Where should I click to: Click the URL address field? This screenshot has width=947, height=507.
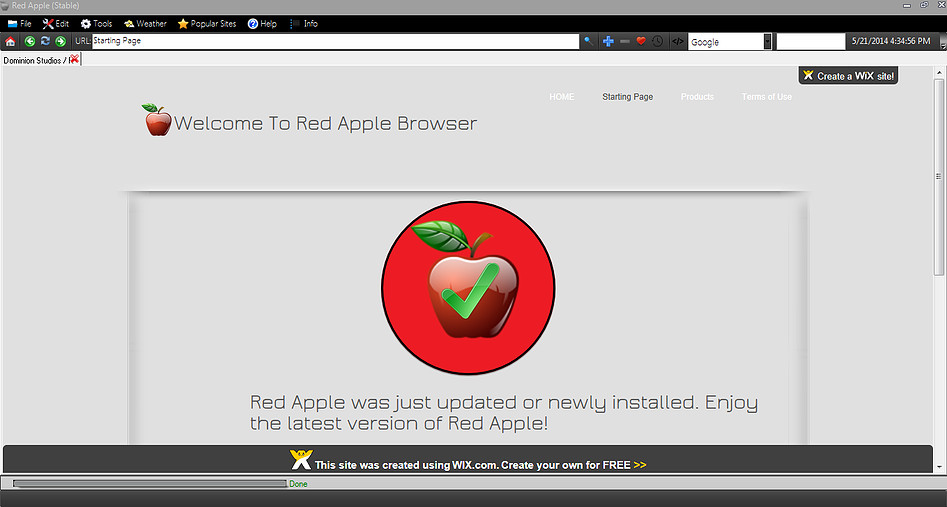pos(335,41)
